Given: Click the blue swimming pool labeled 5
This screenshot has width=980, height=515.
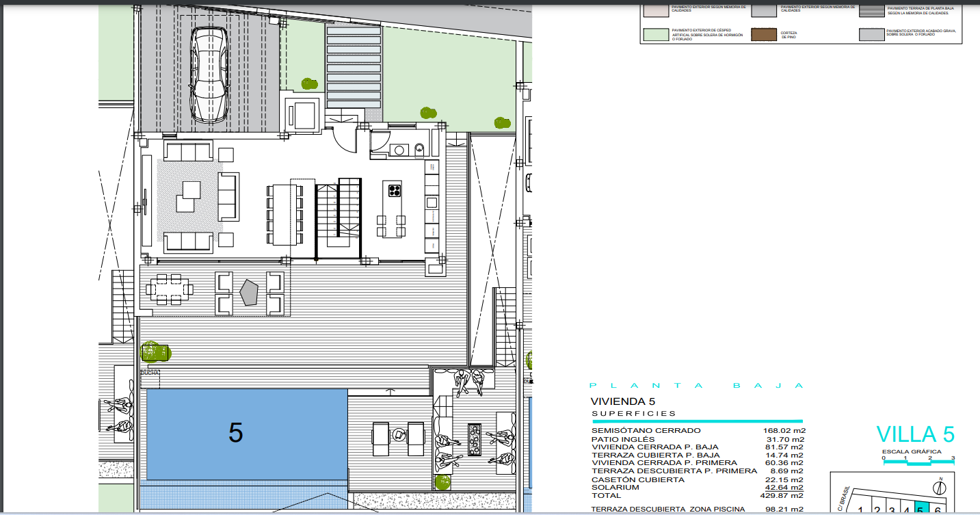Looking at the screenshot, I should [246, 434].
